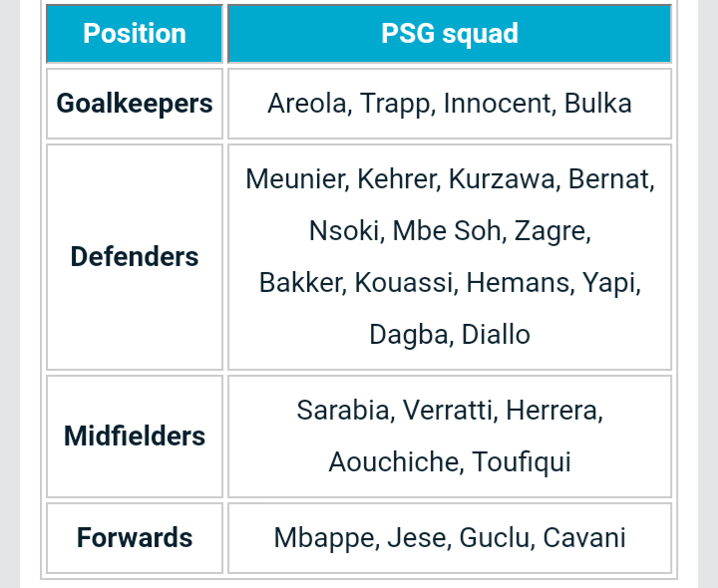Click the defender name Diallo

(496, 335)
